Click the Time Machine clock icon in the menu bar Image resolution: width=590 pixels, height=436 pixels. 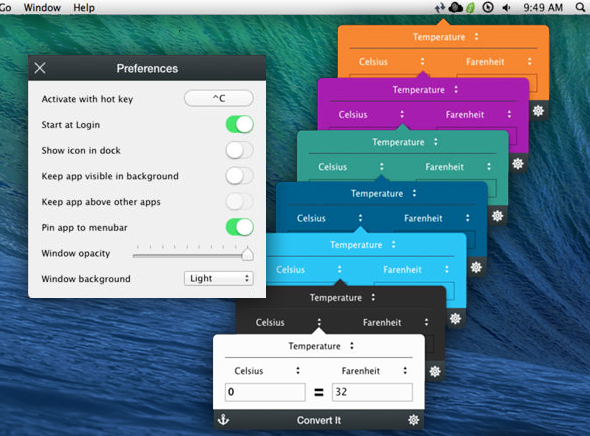pos(488,7)
